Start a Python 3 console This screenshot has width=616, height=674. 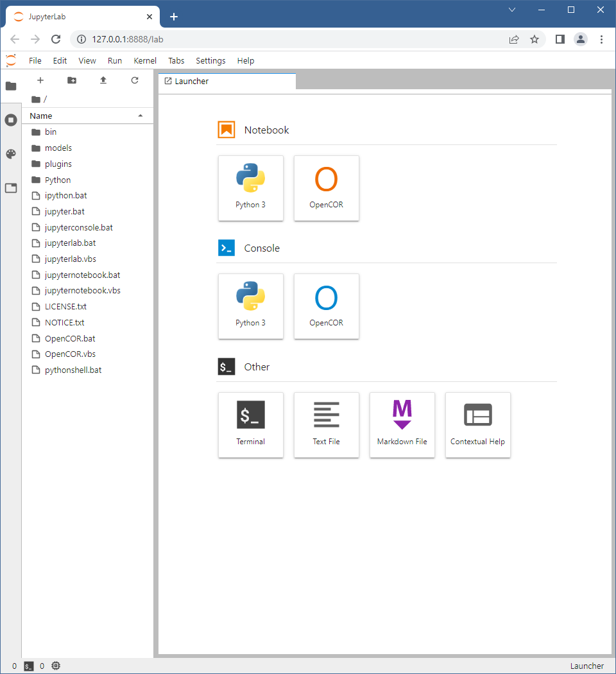click(x=250, y=306)
